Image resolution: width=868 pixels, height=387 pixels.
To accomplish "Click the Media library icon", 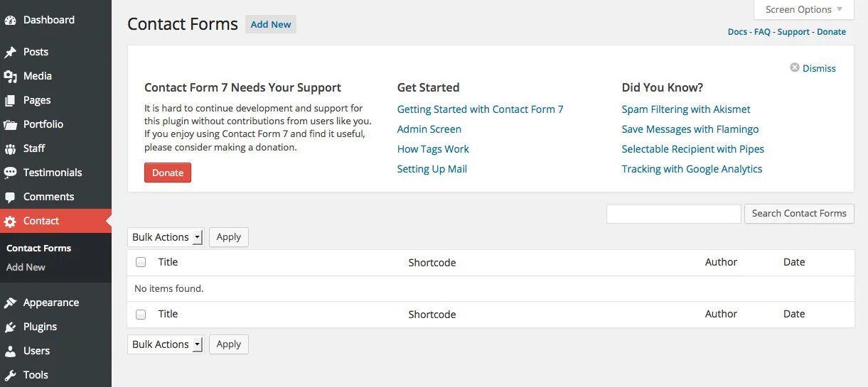I will coord(10,76).
